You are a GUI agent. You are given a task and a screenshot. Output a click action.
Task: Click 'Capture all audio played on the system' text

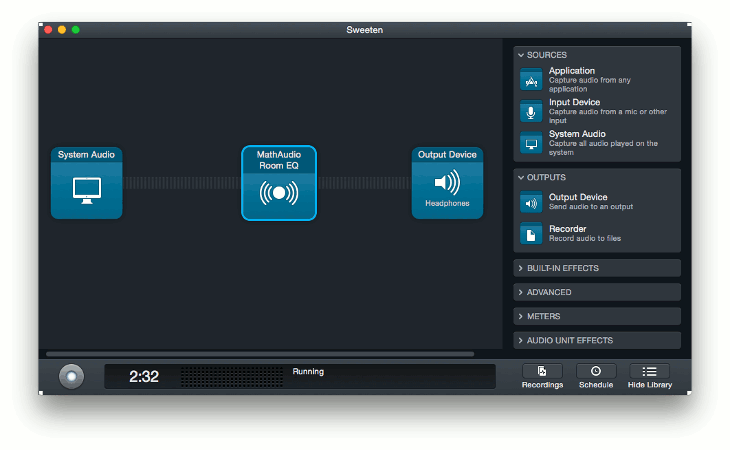(603, 148)
